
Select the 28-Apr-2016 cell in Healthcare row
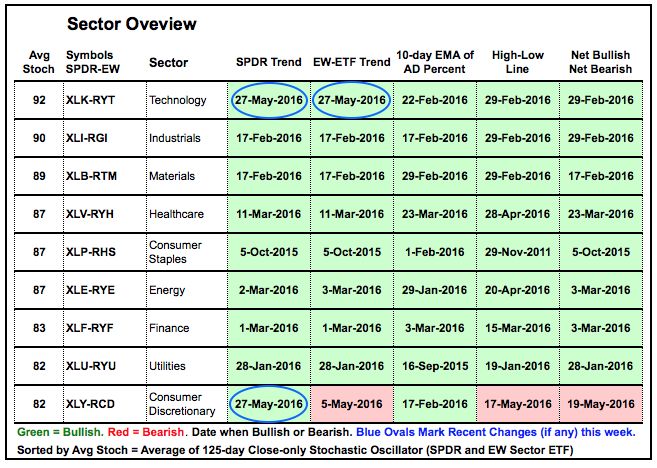click(x=517, y=214)
